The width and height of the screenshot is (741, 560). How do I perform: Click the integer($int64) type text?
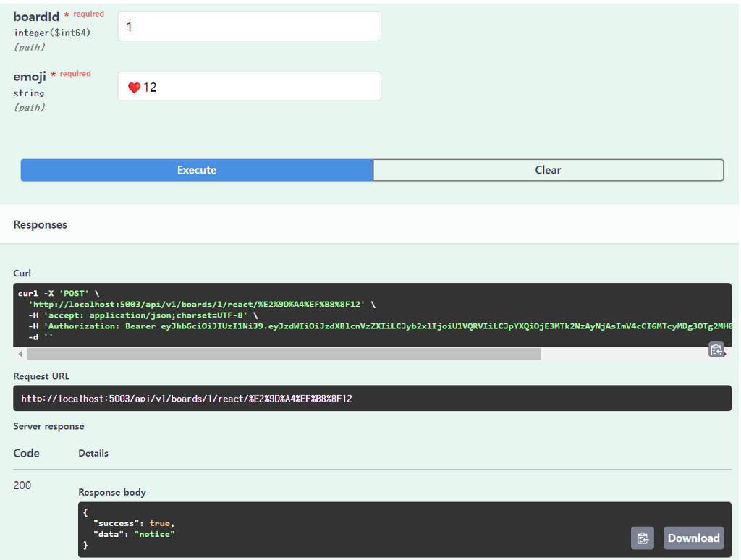pyautogui.click(x=52, y=33)
